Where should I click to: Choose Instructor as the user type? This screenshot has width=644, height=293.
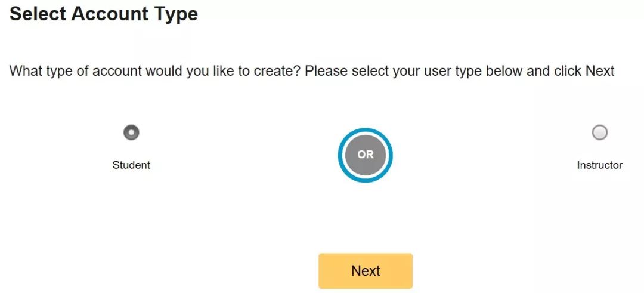point(600,132)
